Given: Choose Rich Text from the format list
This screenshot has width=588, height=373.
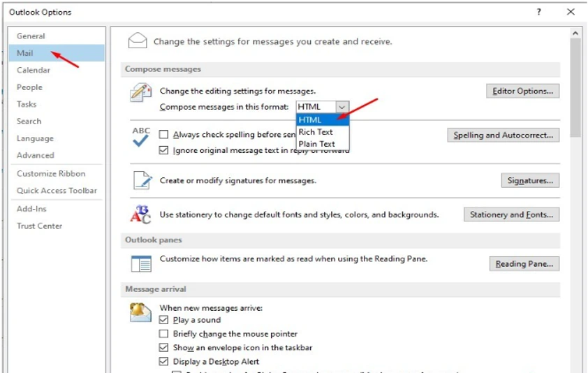Looking at the screenshot, I should 323,132.
